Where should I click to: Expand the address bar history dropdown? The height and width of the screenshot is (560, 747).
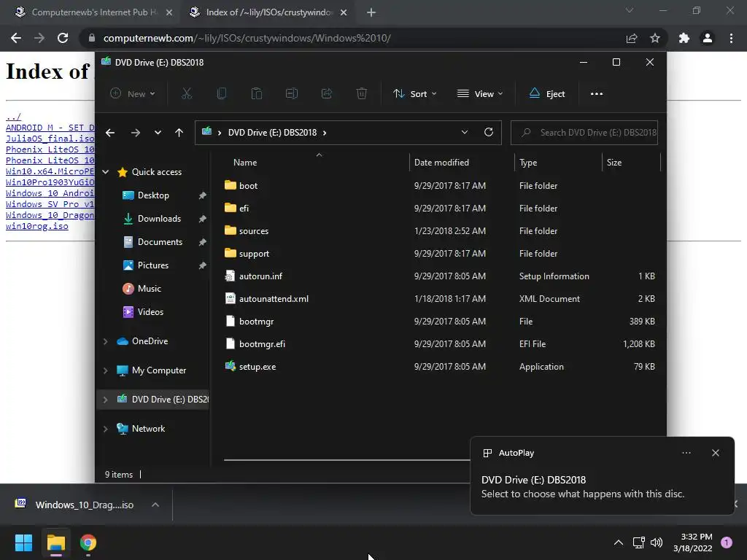[465, 133]
